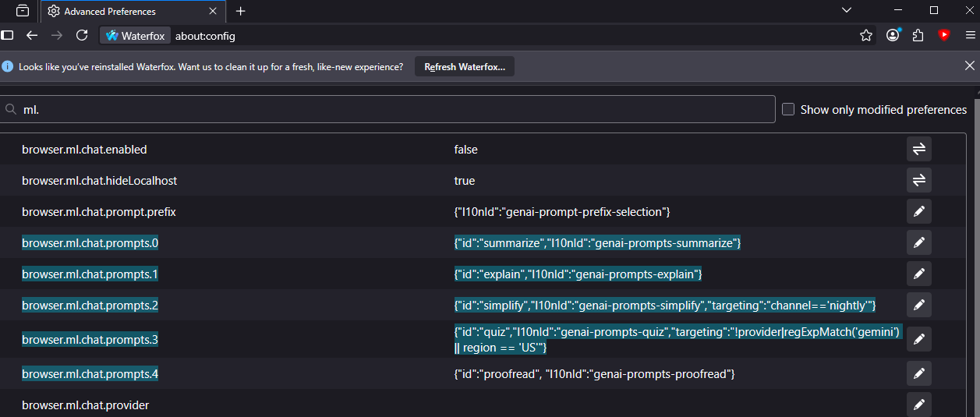Click the Refresh Waterfox button
The height and width of the screenshot is (417, 980).
click(464, 67)
